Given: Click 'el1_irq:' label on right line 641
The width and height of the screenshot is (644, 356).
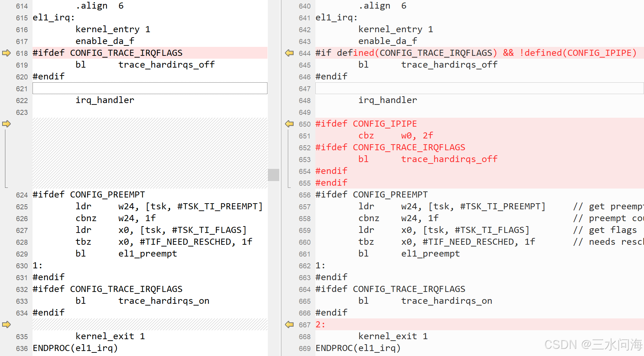Looking at the screenshot, I should tap(337, 18).
